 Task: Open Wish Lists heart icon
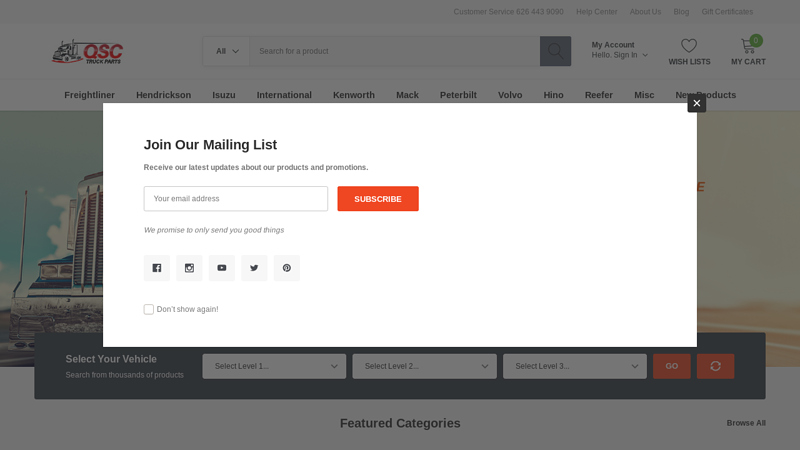click(x=689, y=46)
